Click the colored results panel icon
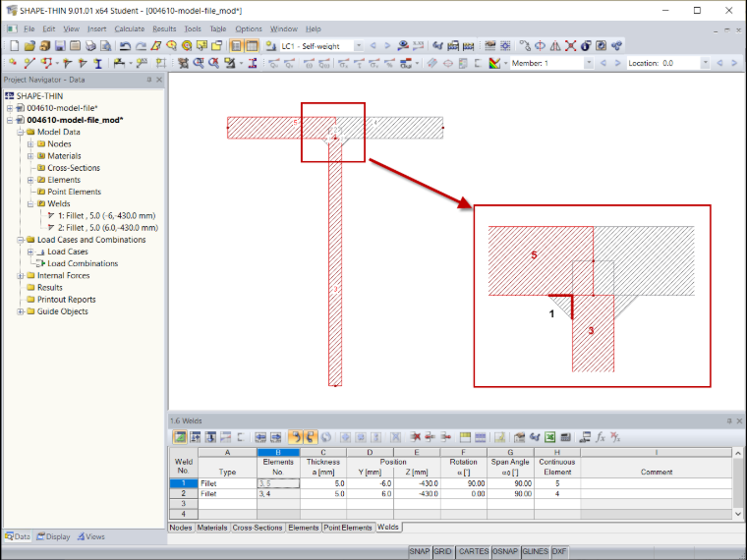The image size is (747, 560). pos(494,63)
